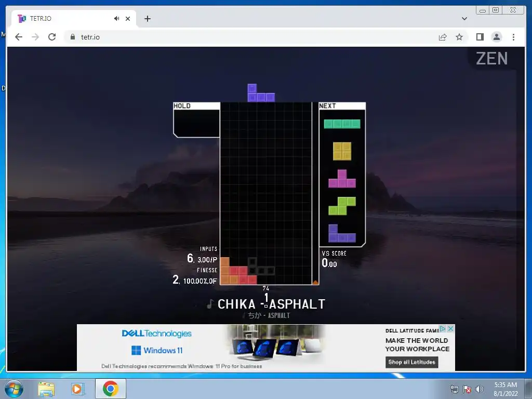This screenshot has height=399, width=532.
Task: Click the CHIKA - ASPHALT song title
Action: [x=271, y=304]
